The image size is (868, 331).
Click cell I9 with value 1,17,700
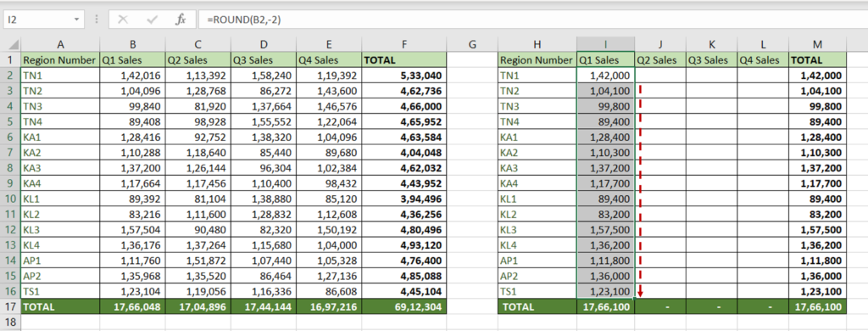[x=605, y=183]
